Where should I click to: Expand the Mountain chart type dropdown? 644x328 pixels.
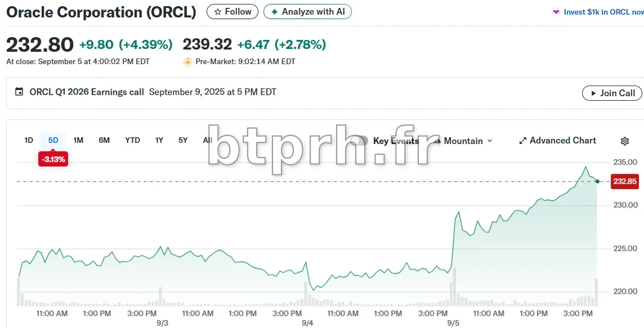click(467, 141)
